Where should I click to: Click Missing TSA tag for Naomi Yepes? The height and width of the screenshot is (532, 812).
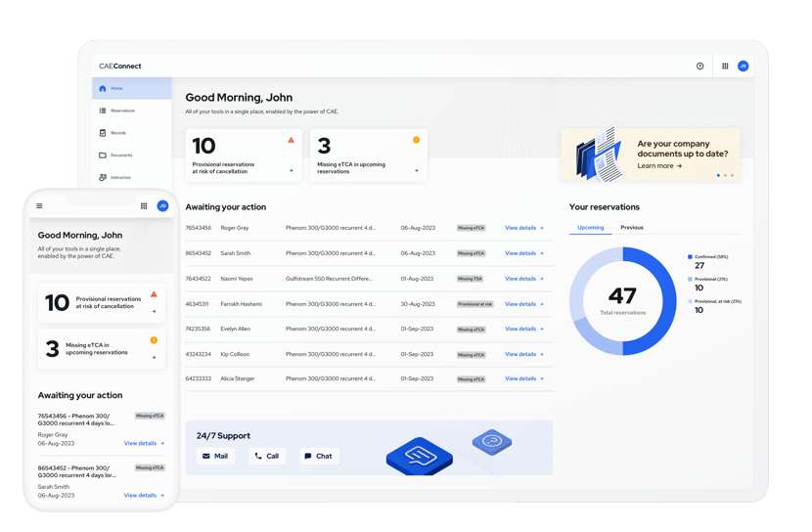click(470, 279)
